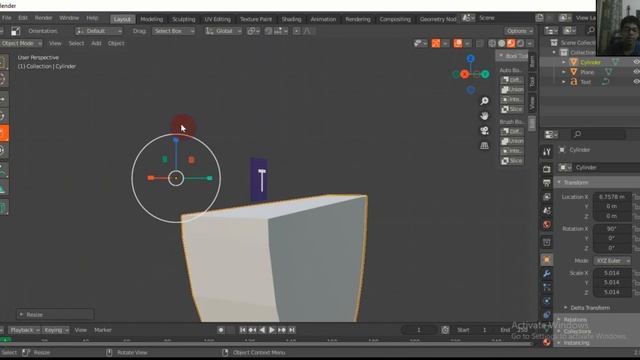
Task: Toggle visibility eye for Text object
Action: point(636,82)
